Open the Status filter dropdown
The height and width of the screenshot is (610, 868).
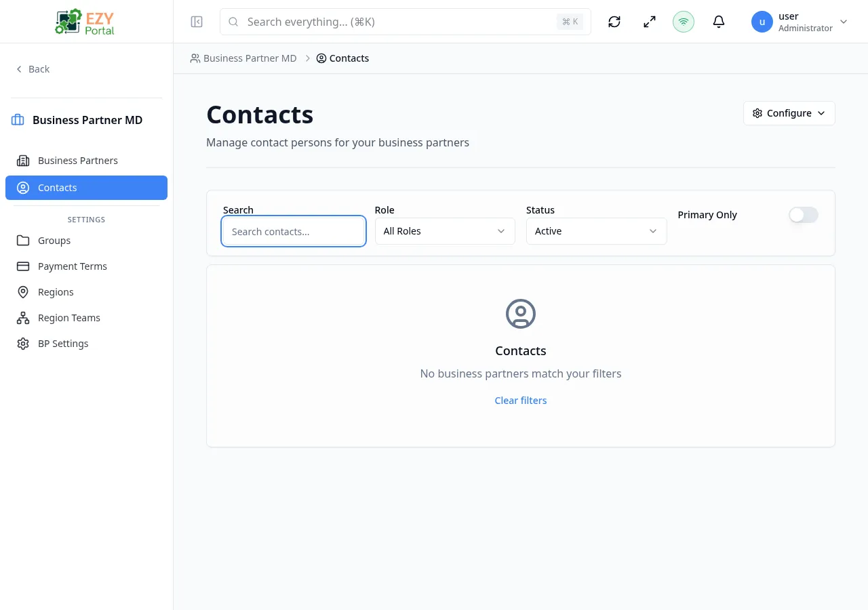(596, 231)
